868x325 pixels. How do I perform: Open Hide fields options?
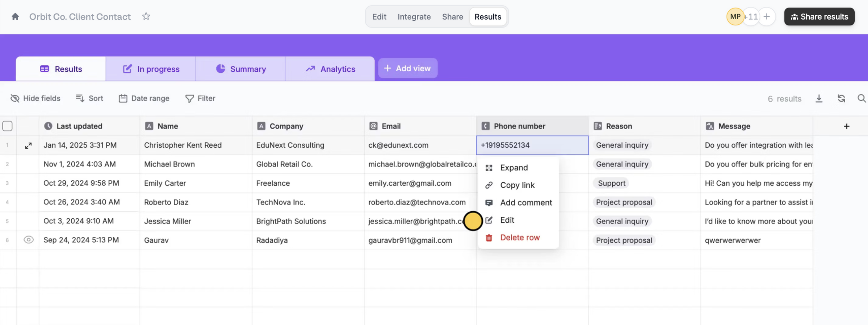(x=35, y=98)
